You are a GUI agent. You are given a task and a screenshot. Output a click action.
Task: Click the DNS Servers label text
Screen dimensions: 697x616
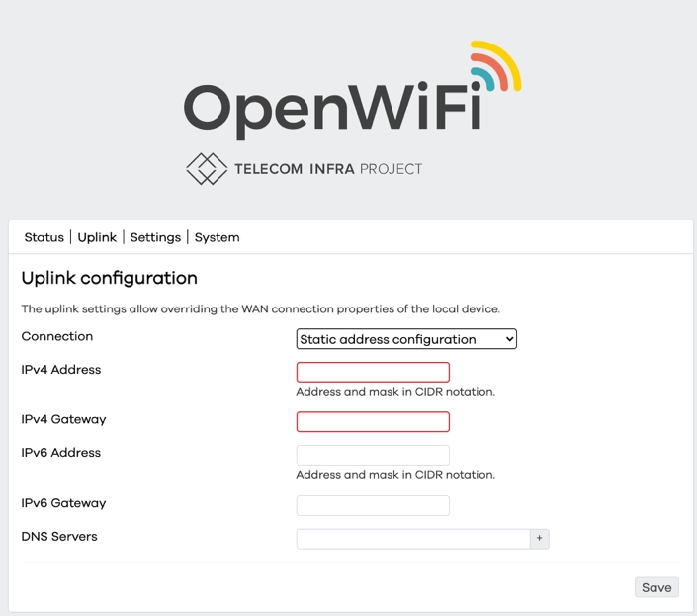coord(59,537)
